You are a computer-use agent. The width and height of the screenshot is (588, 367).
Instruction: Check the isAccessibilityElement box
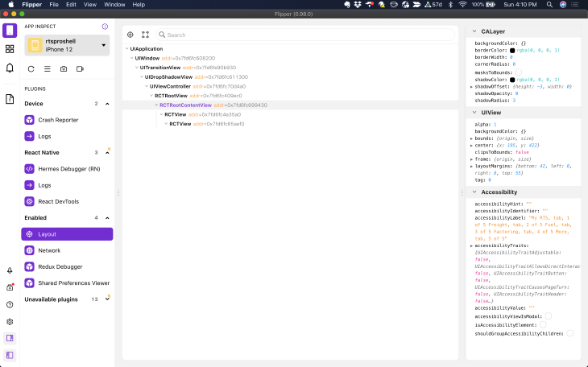click(543, 324)
